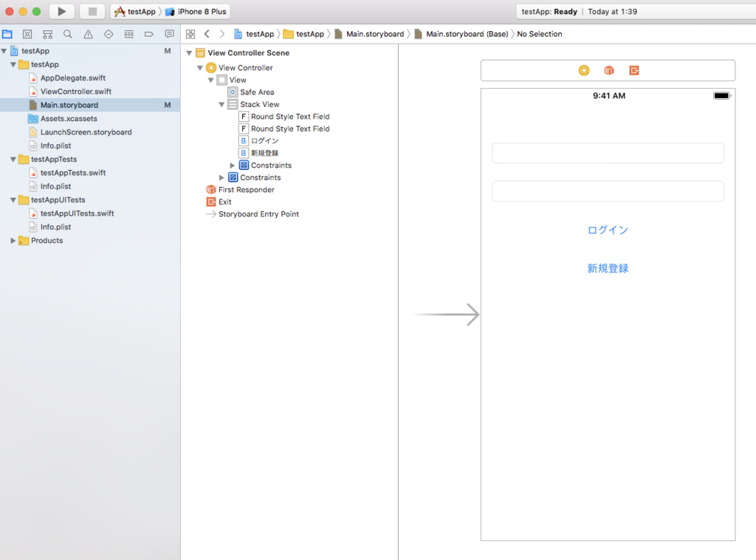Click the upper text field on canvas
756x560 pixels.
(x=608, y=153)
